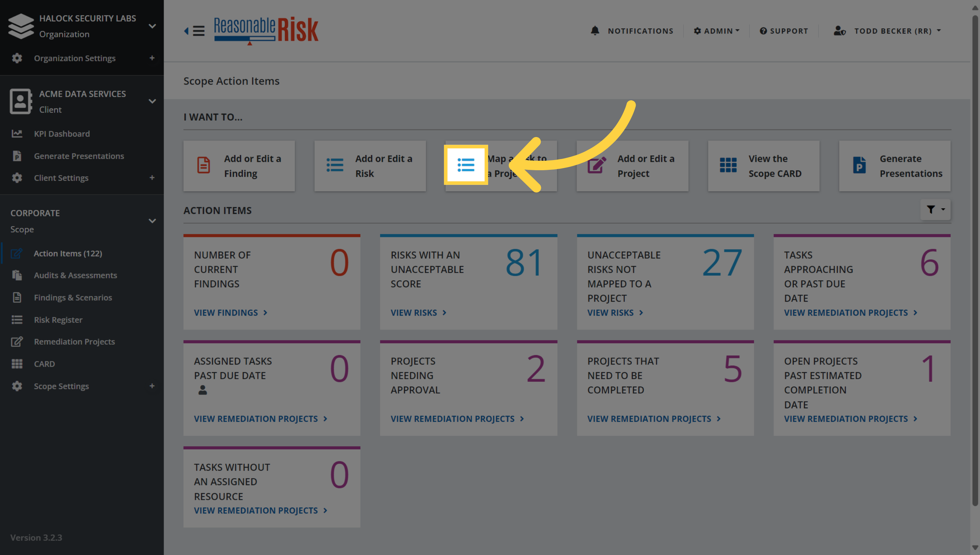The width and height of the screenshot is (980, 555).
Task: View remediation projects for tasks approaching due date
Action: 851,313
